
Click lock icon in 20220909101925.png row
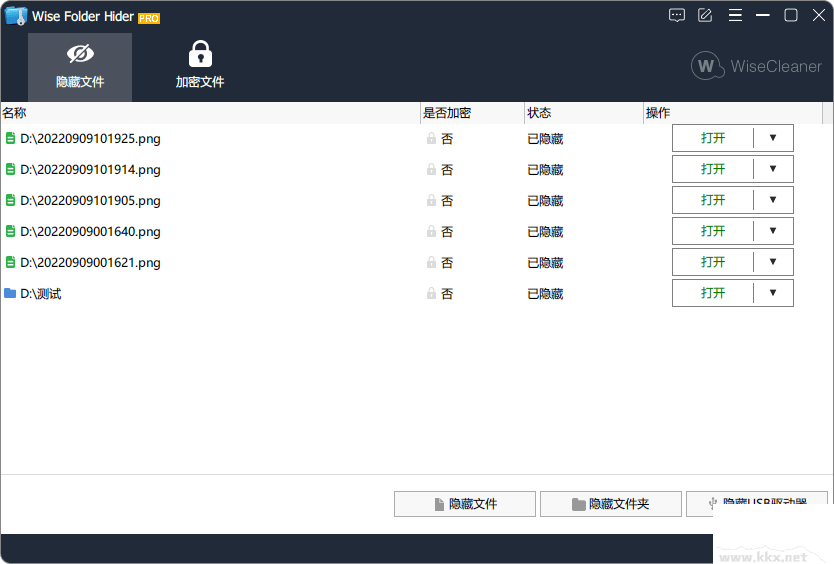431,138
